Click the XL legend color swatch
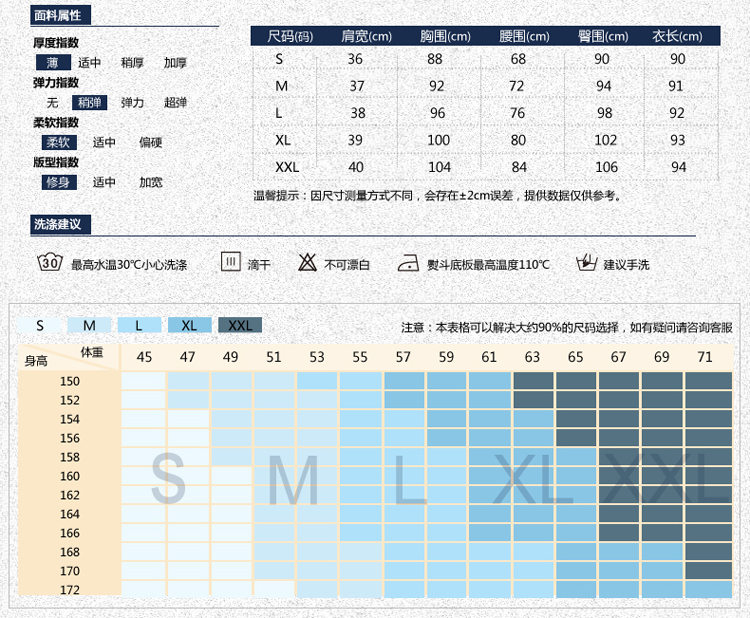The height and width of the screenshot is (618, 750). (x=189, y=325)
